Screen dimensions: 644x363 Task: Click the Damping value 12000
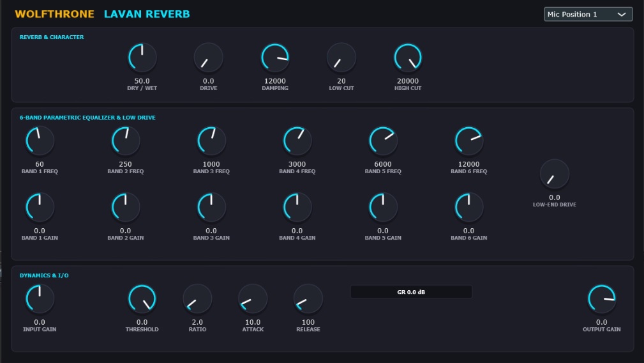(274, 81)
